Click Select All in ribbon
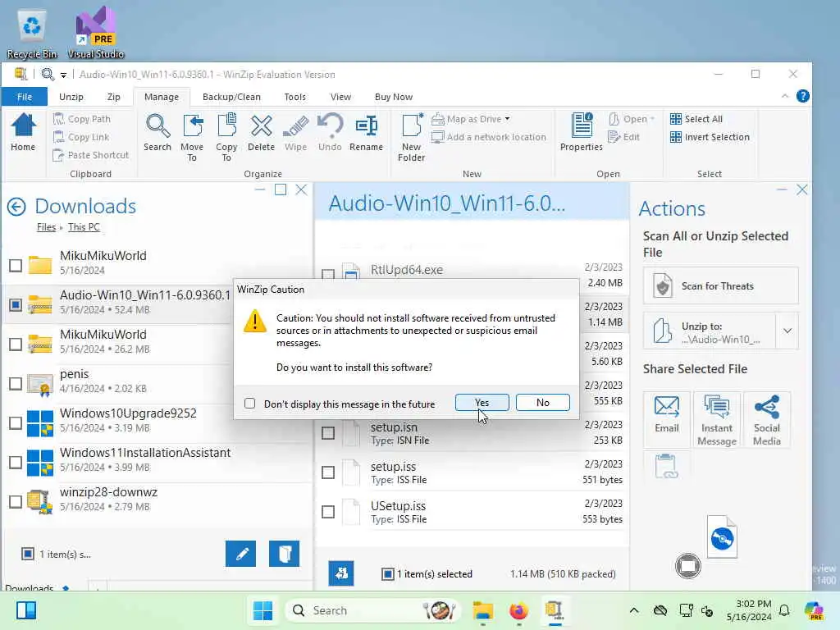Image resolution: width=840 pixels, height=630 pixels. [696, 119]
